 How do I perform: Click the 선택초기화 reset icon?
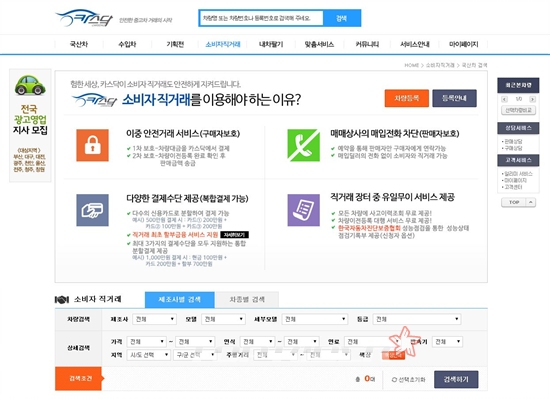[x=394, y=379]
